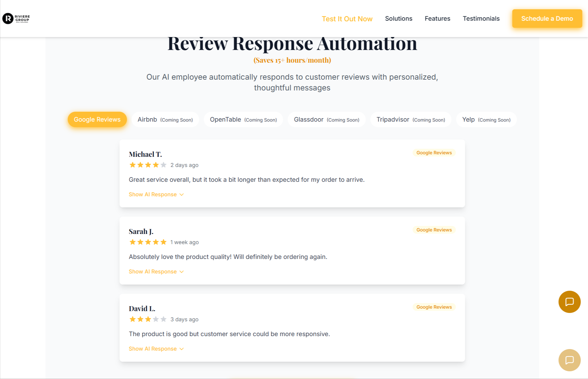Viewport: 588px width, 379px height.
Task: Select the Yelp (Coming Soon) tab
Action: pyautogui.click(x=486, y=119)
